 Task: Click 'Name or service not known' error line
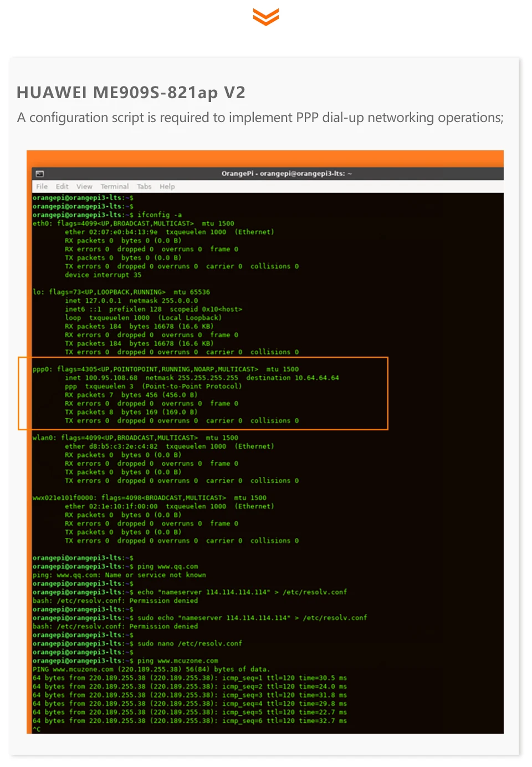pyautogui.click(x=119, y=575)
